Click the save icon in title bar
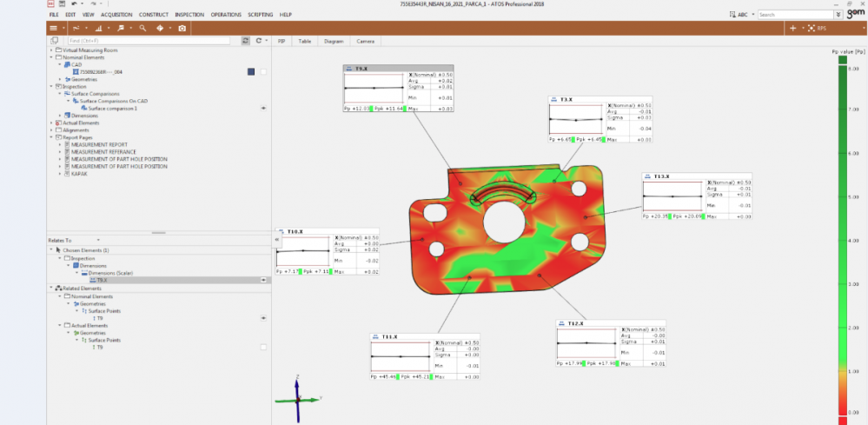 61,4
